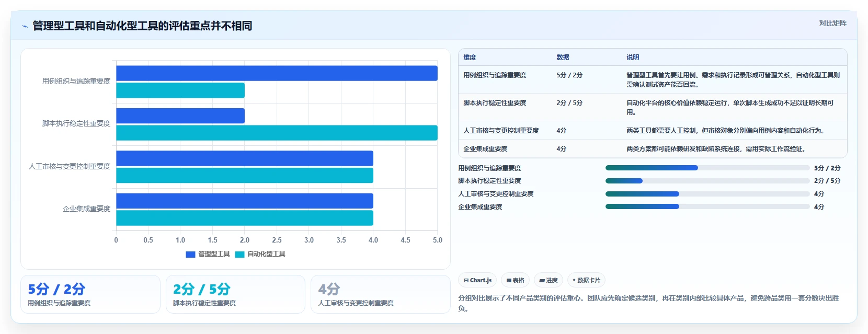The width and height of the screenshot is (868, 334).
Task: Click the 4分 cell in the 人工审核 table row
Action: pyautogui.click(x=562, y=131)
